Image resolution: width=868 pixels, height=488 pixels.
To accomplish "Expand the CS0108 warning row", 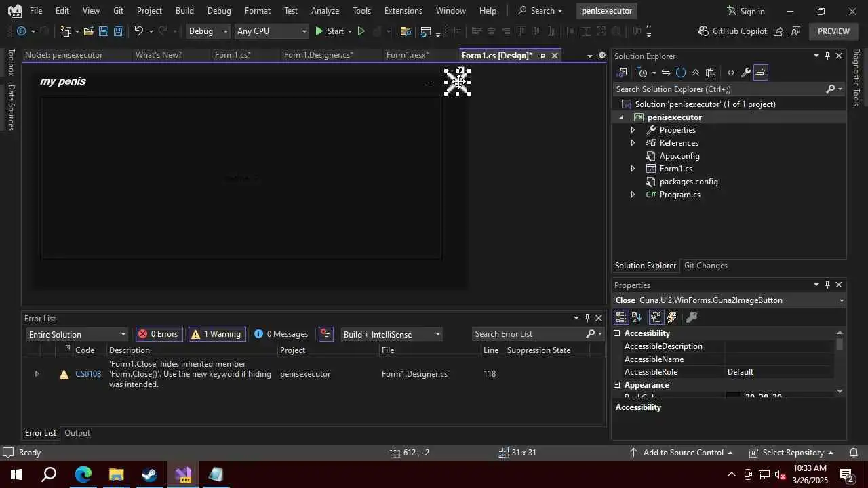I will click(37, 374).
